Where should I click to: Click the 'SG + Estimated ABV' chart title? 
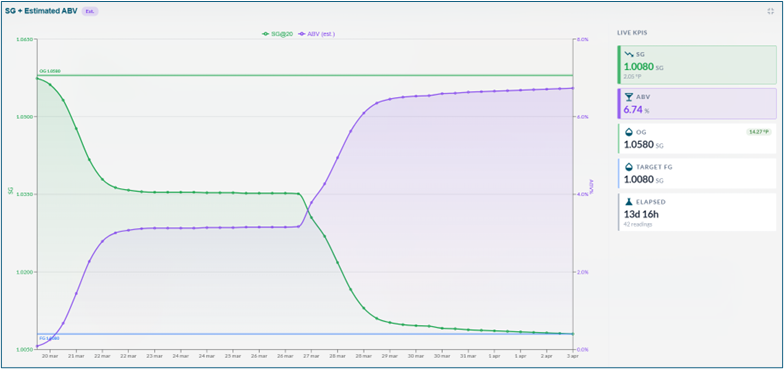(x=42, y=11)
